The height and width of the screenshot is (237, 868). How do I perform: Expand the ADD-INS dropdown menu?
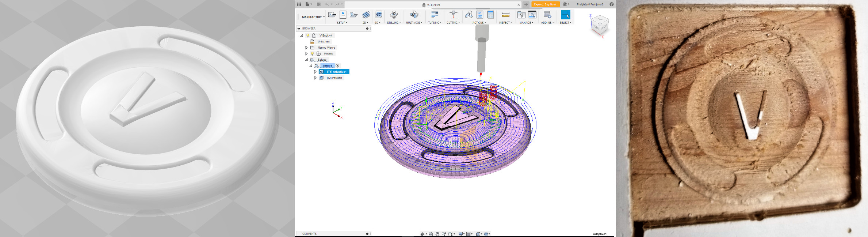point(547,23)
